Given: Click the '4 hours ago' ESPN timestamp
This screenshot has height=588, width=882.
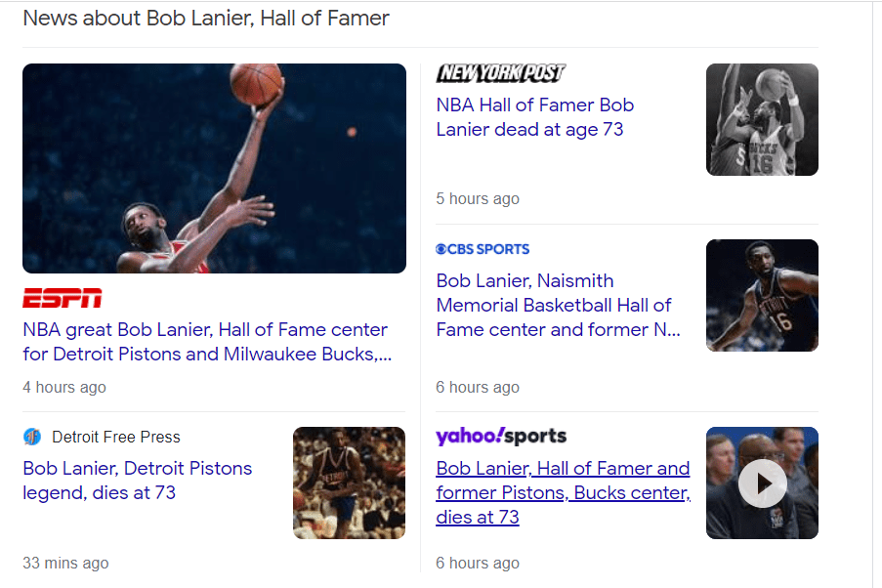Looking at the screenshot, I should coord(64,387).
